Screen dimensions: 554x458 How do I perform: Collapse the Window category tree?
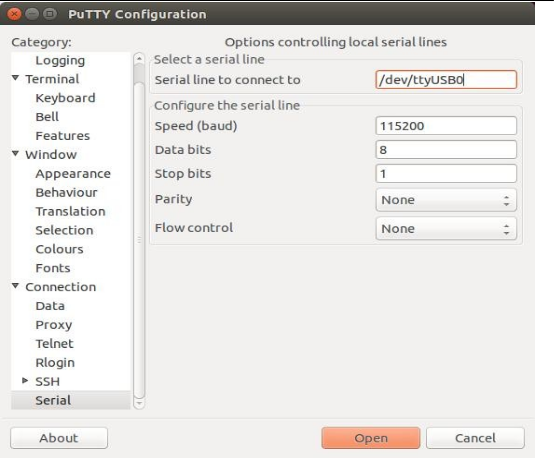(15, 153)
